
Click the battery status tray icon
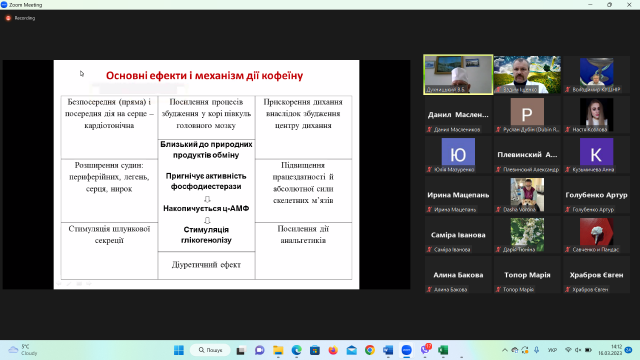589,350
